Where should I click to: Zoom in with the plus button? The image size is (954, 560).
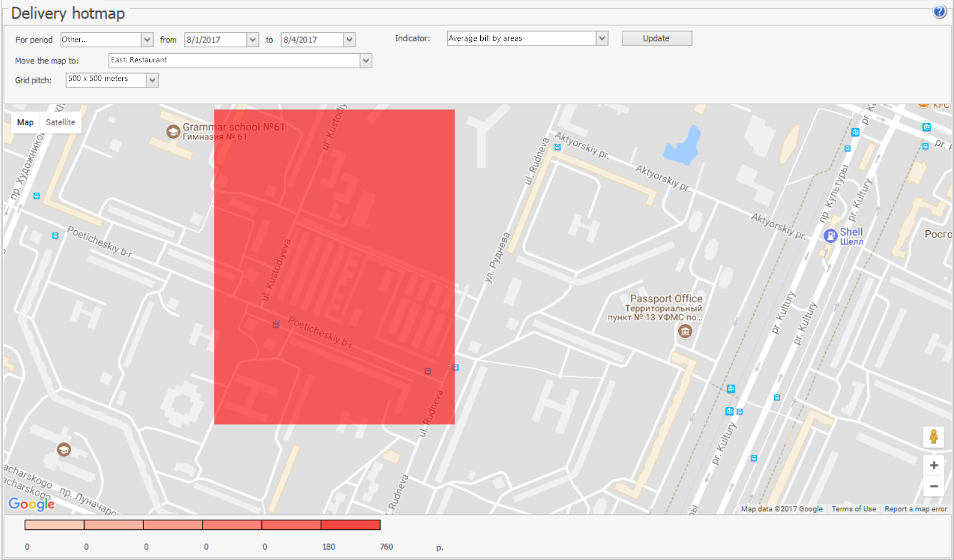[934, 465]
